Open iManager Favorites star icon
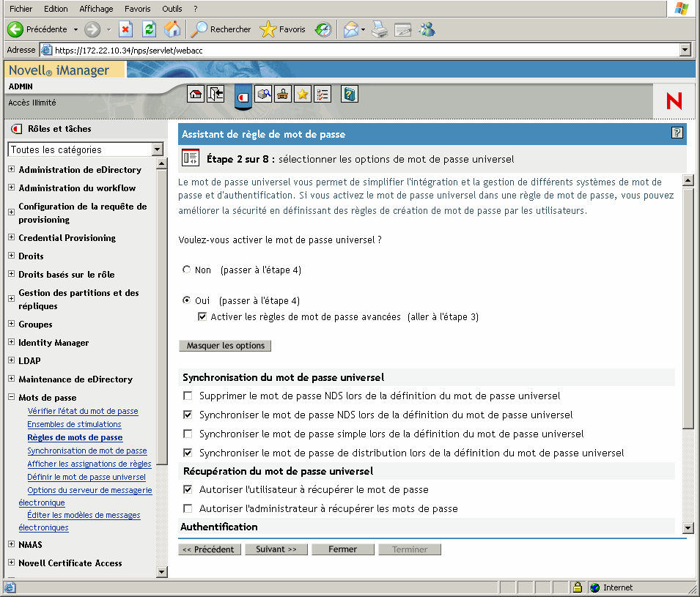This screenshot has height=597, width=700. 301,94
